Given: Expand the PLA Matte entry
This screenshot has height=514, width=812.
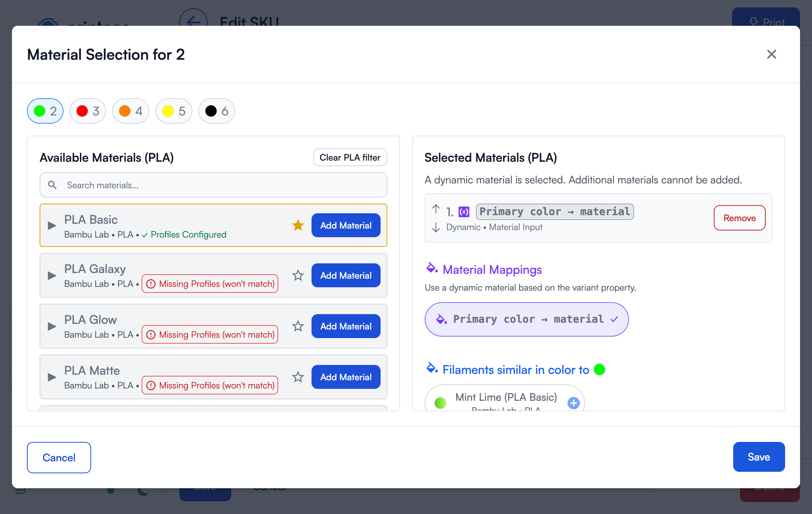Looking at the screenshot, I should coord(52,377).
